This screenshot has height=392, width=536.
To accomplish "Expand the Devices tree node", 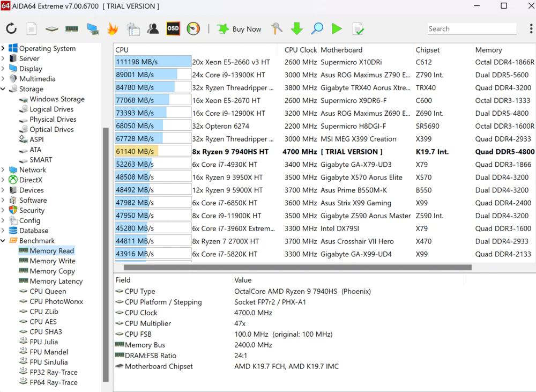I will pyautogui.click(x=3, y=190).
